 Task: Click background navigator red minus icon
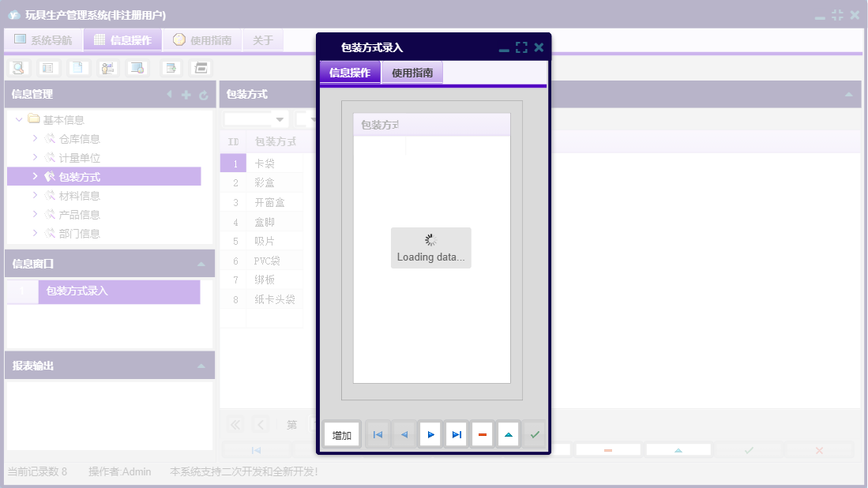coord(608,450)
